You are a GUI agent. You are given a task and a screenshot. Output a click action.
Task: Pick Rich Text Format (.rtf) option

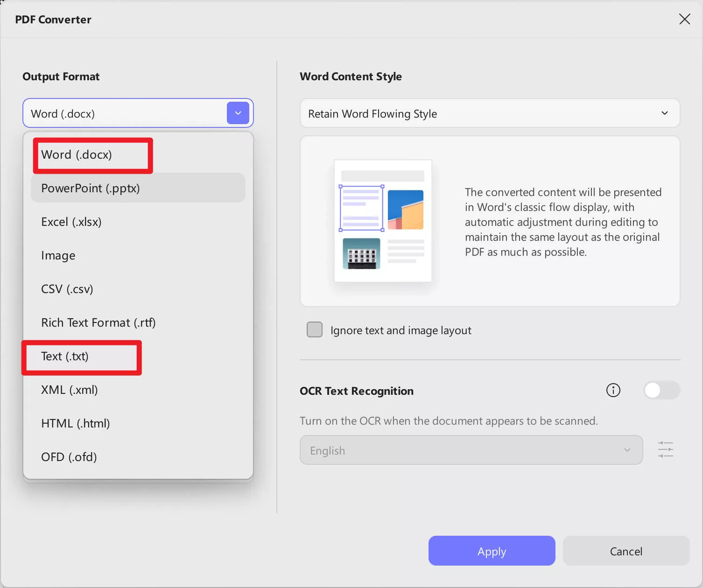click(98, 322)
